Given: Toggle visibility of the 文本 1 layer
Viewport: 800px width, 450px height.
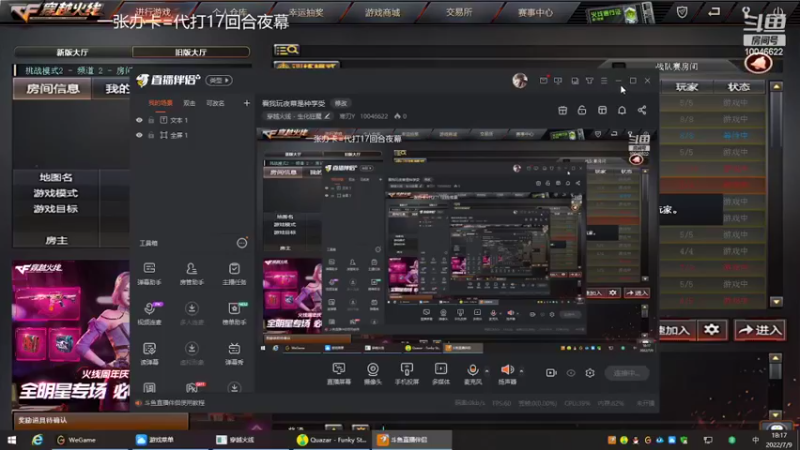Looking at the screenshot, I should pyautogui.click(x=139, y=120).
